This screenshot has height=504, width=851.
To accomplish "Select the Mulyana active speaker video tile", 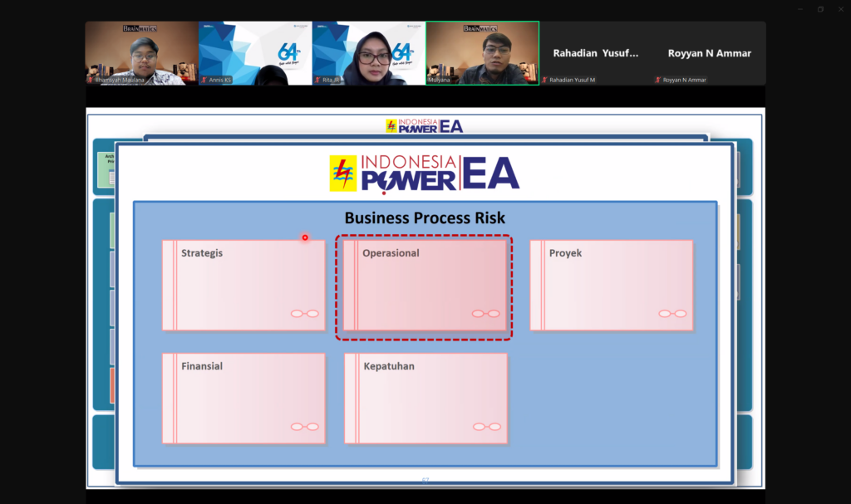I will [x=482, y=51].
